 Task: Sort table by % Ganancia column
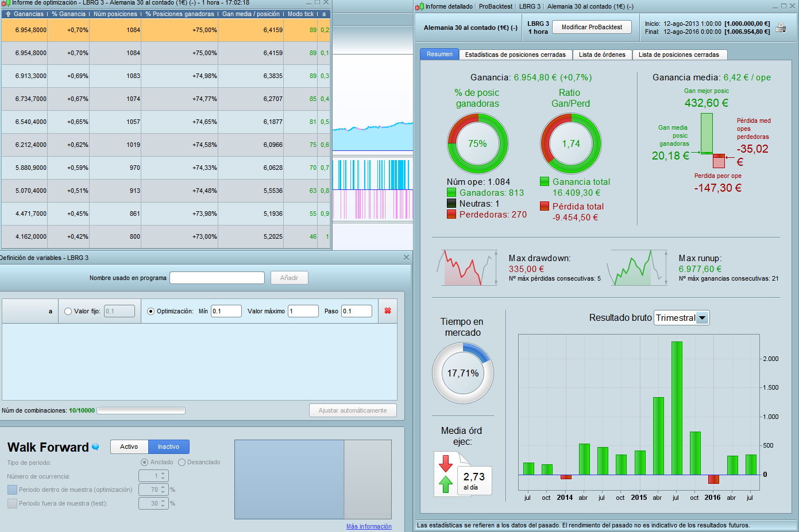click(68, 14)
